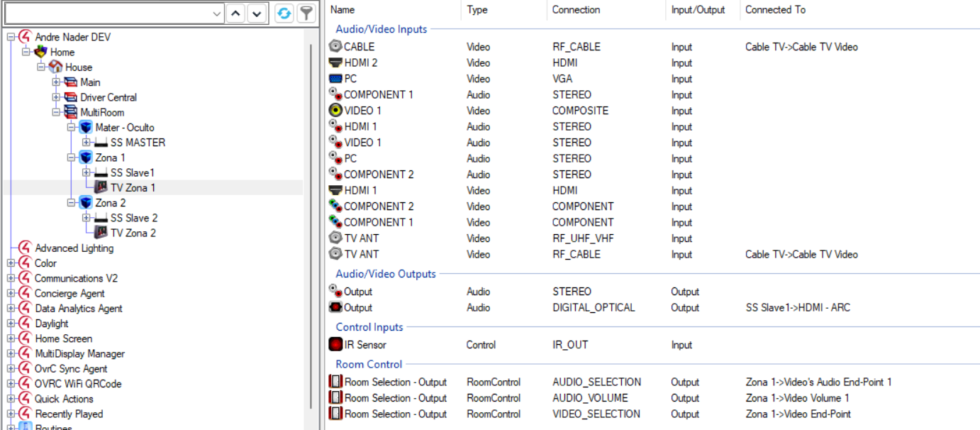Image resolution: width=980 pixels, height=430 pixels.
Task: Click the PC VGA connector icon
Action: (x=336, y=79)
